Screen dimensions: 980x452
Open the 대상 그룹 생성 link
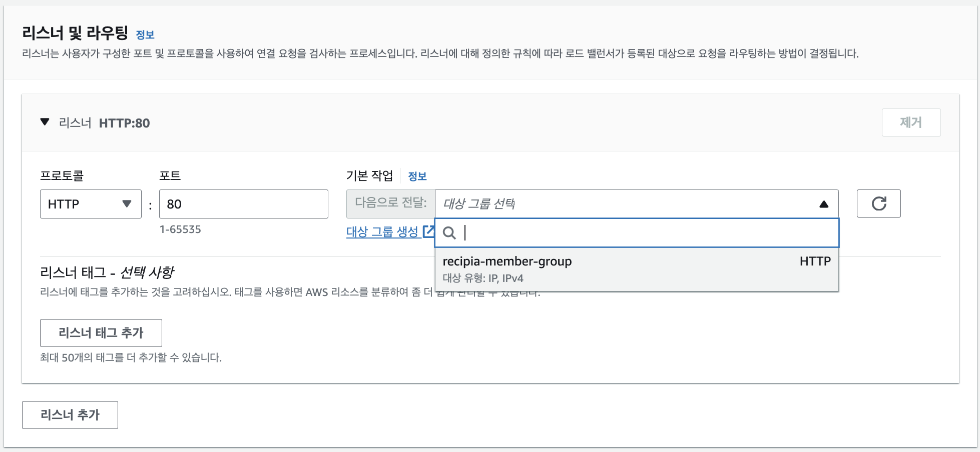(x=383, y=231)
